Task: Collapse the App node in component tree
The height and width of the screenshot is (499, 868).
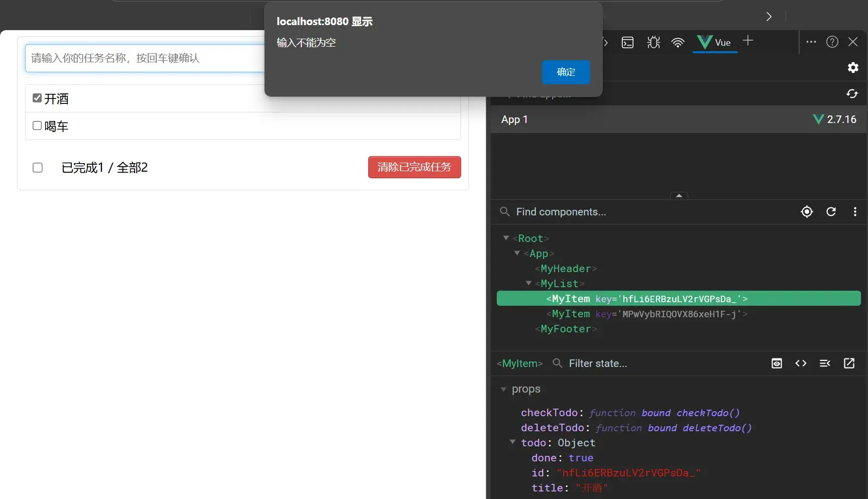Action: click(x=517, y=253)
